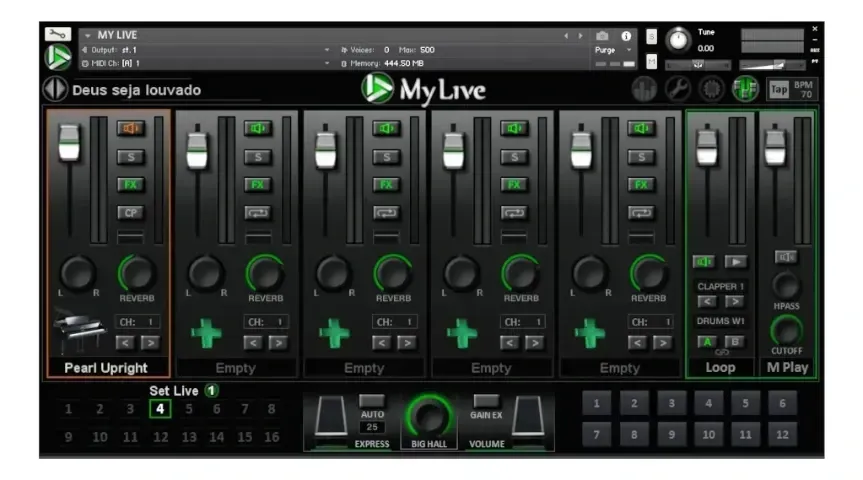This screenshot has width=863, height=480.
Task: Next CLAPPER 1 loop arrow
Action: pyautogui.click(x=734, y=302)
